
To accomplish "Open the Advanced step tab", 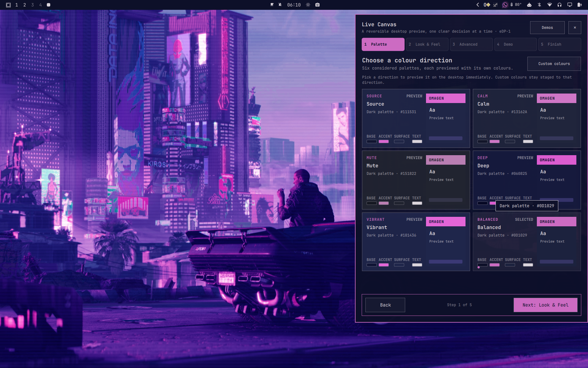I will coord(471,44).
